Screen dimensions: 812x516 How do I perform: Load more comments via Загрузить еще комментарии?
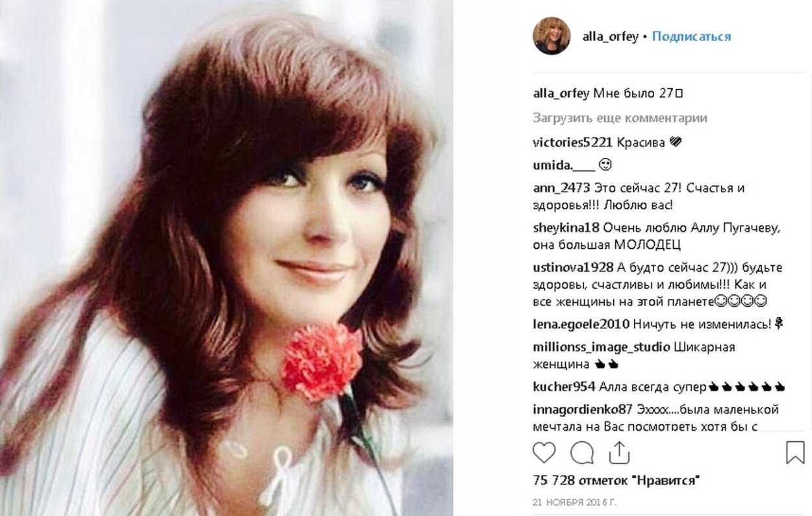pyautogui.click(x=620, y=118)
